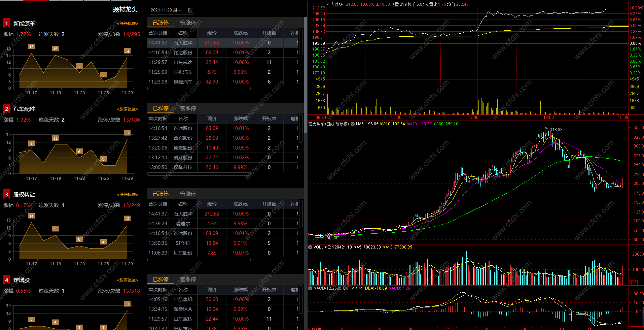Select 德宏股份 row in 汽车配件 table
Screen dimensions: 644x330
pyautogui.click(x=223, y=148)
